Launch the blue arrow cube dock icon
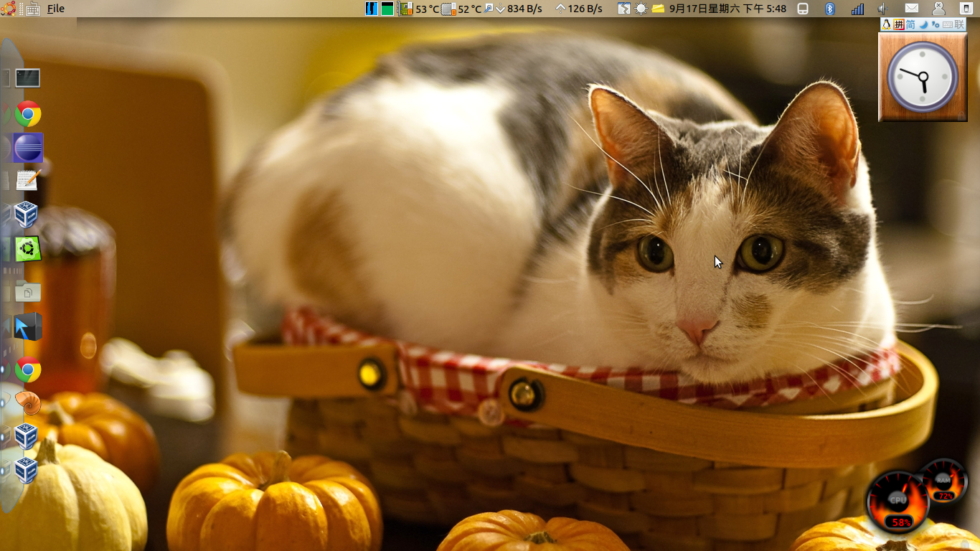Viewport: 980px width, 551px height. point(28,327)
